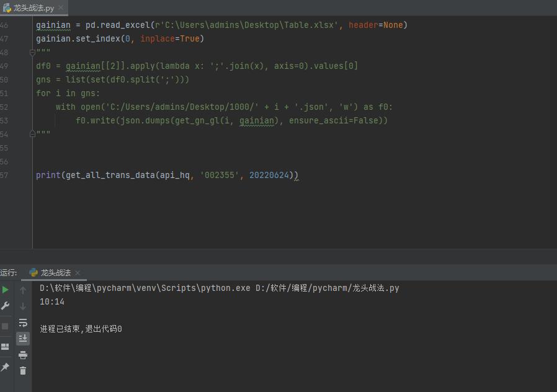Toggle scroll to end of output
557x392 pixels.
click(x=23, y=339)
